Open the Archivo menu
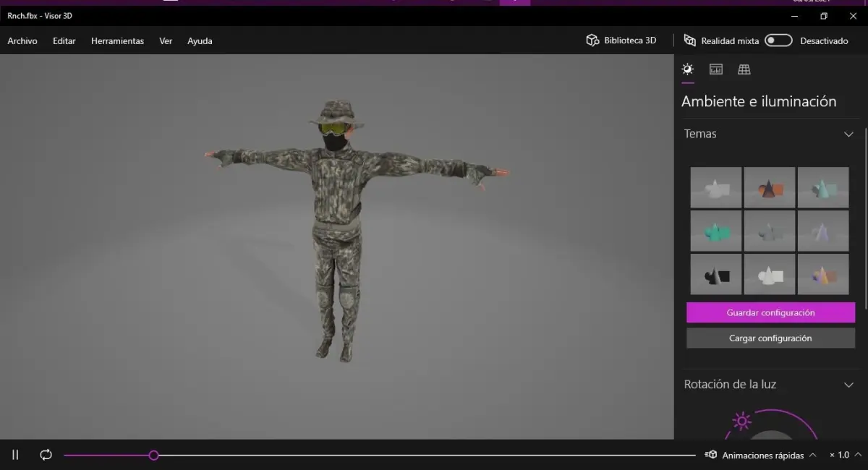 tap(22, 41)
